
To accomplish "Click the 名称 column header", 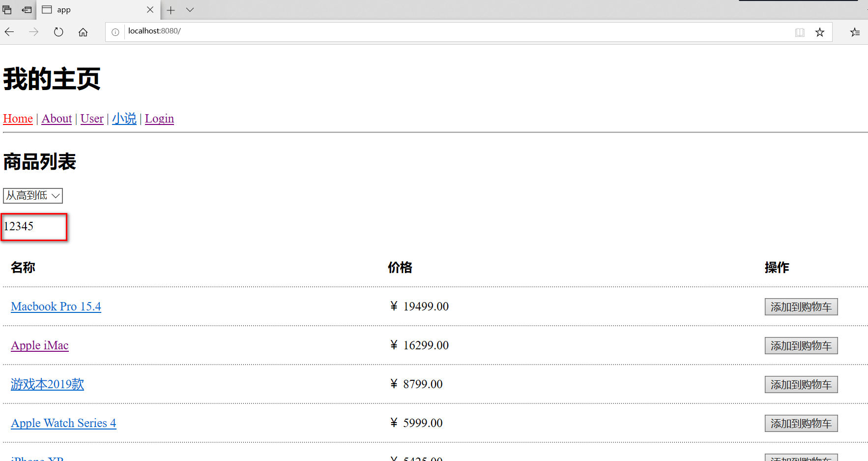I will (x=23, y=268).
